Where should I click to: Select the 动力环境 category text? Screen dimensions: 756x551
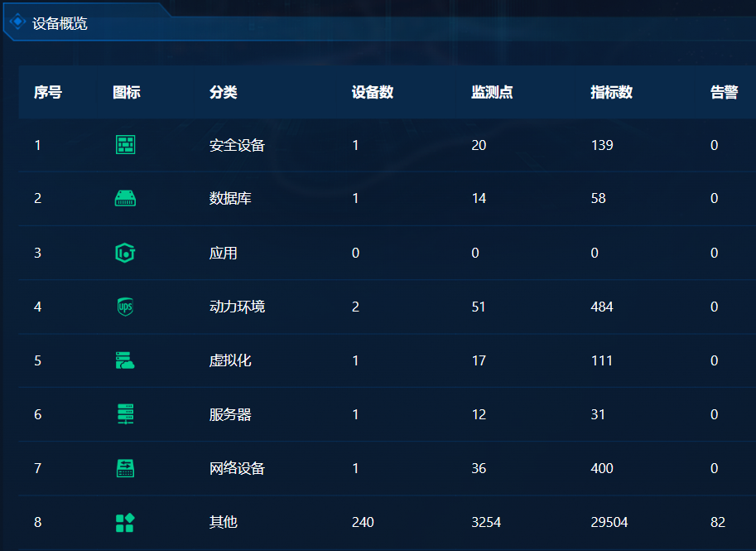click(x=237, y=307)
